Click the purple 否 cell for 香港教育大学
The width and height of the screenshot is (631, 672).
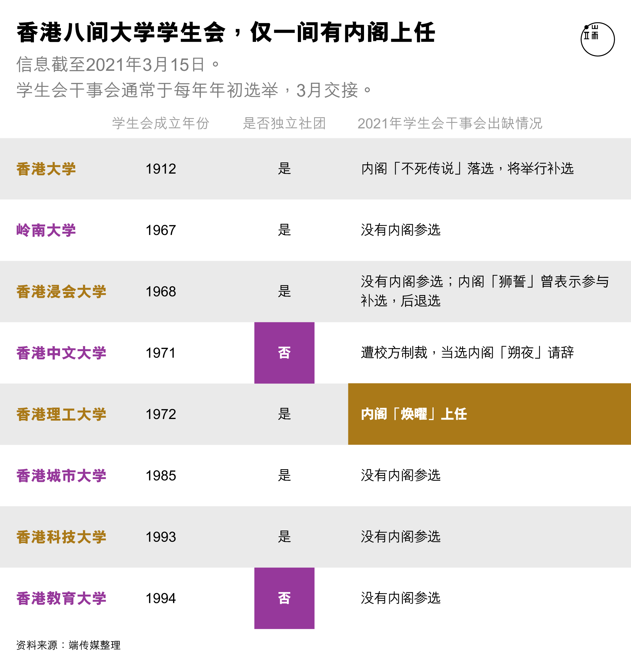pyautogui.click(x=284, y=598)
